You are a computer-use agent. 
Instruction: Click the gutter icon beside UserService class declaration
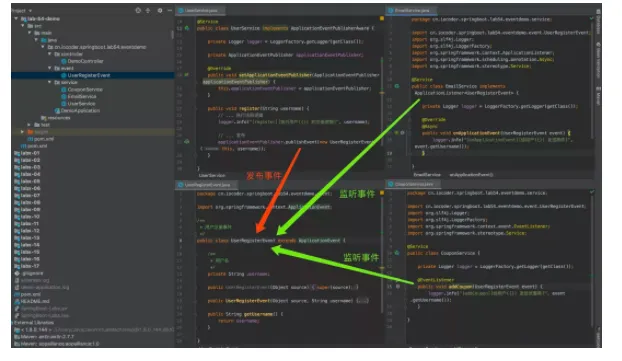187,28
